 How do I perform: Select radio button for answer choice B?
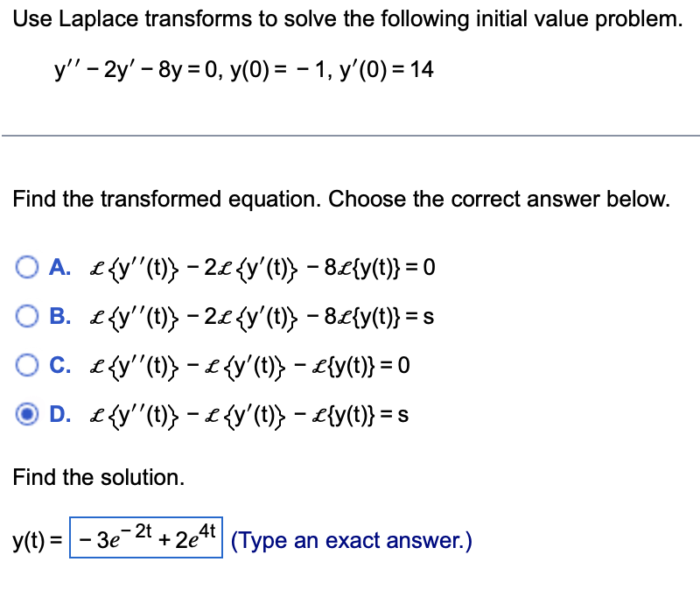pos(26,316)
